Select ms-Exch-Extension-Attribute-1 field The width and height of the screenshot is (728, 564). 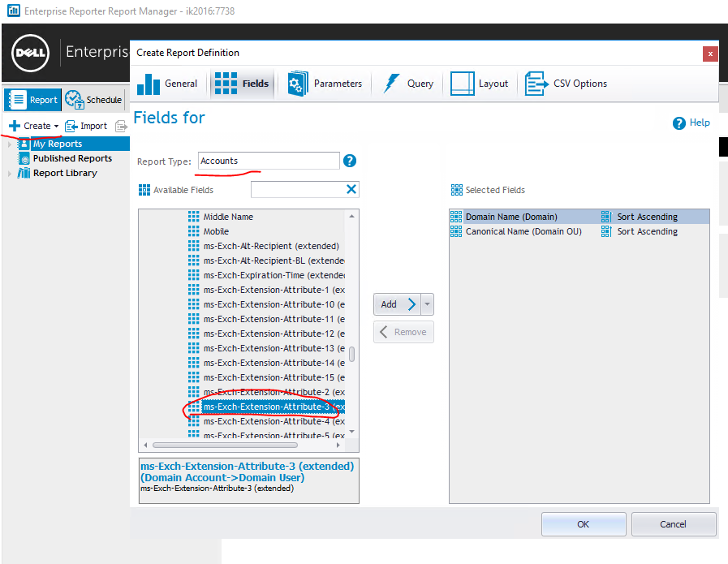(274, 291)
